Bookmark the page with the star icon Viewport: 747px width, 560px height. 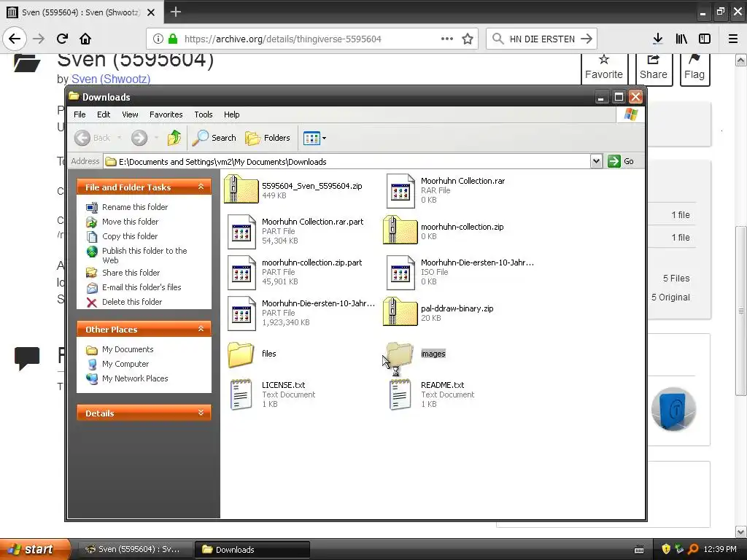[468, 39]
